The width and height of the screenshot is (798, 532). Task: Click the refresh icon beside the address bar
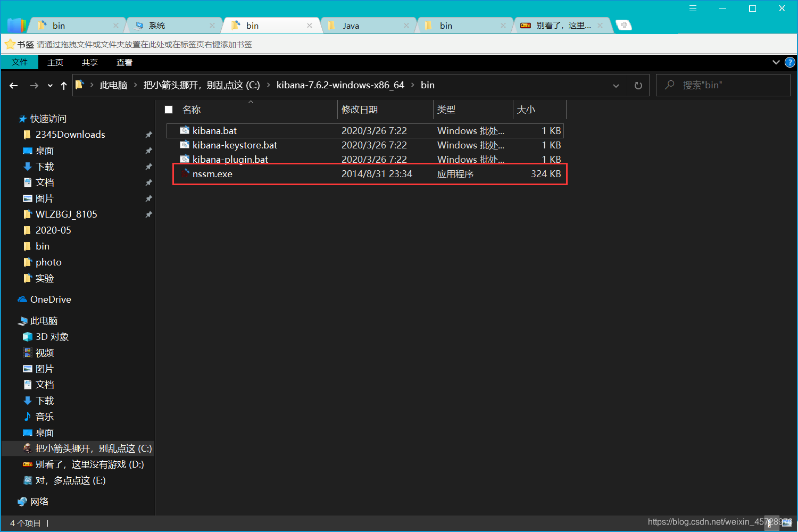638,85
